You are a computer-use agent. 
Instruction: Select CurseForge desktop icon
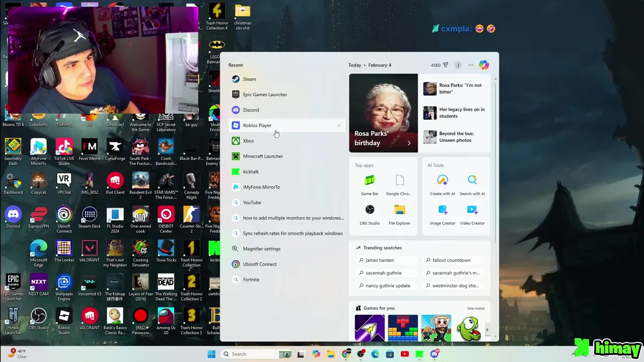115,150
